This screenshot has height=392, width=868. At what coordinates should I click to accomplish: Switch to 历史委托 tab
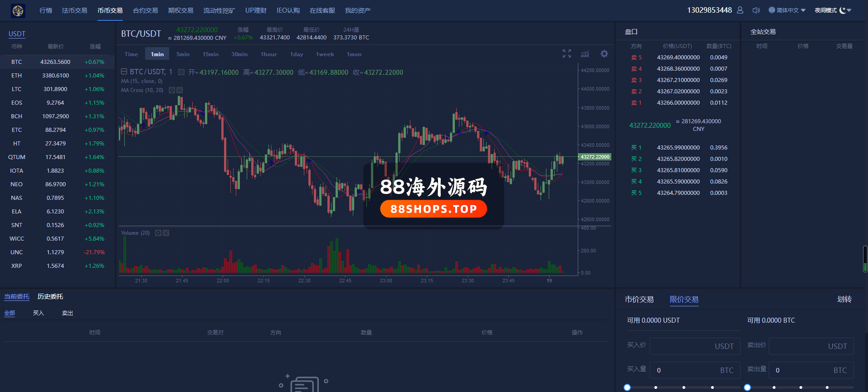[x=50, y=296]
